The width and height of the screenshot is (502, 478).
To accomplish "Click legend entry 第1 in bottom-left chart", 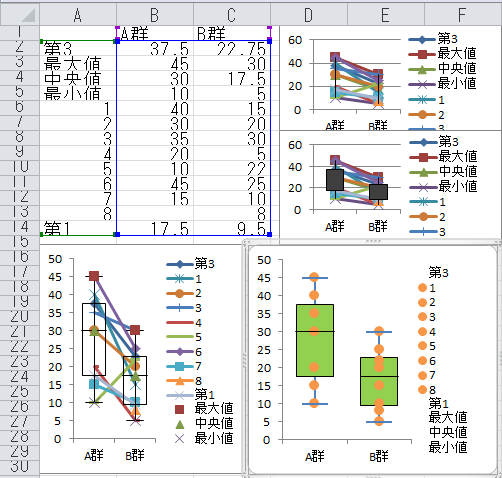I will (x=191, y=395).
